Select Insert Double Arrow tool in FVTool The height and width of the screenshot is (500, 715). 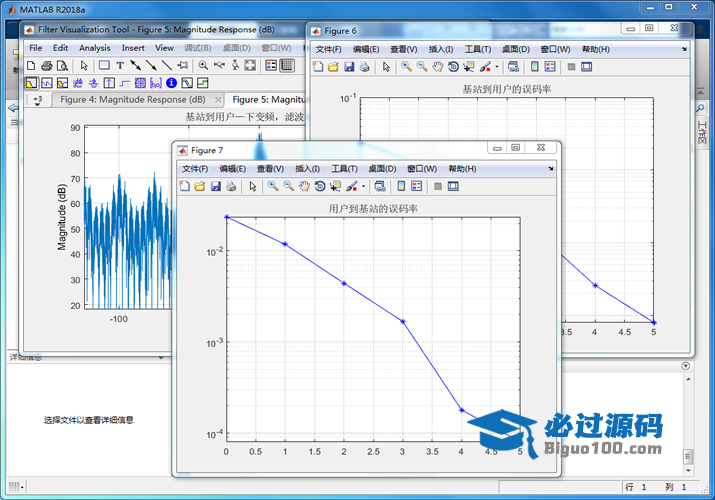click(136, 66)
